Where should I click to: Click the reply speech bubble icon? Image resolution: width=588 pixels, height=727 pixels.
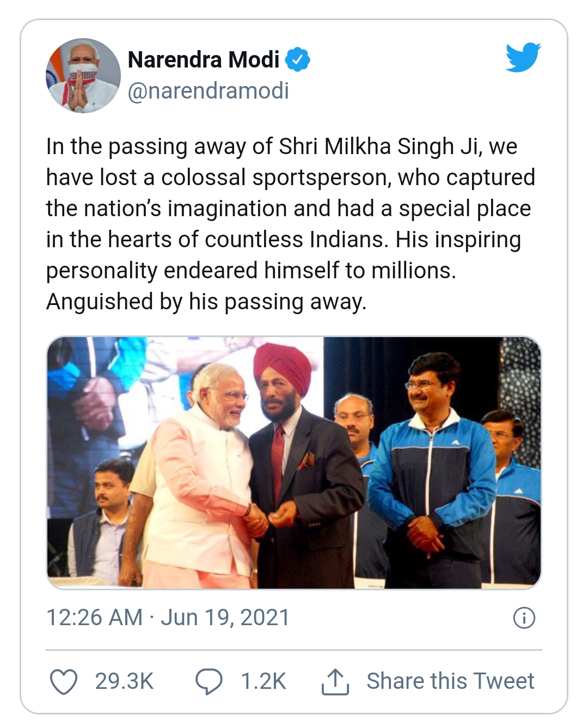coord(209,681)
